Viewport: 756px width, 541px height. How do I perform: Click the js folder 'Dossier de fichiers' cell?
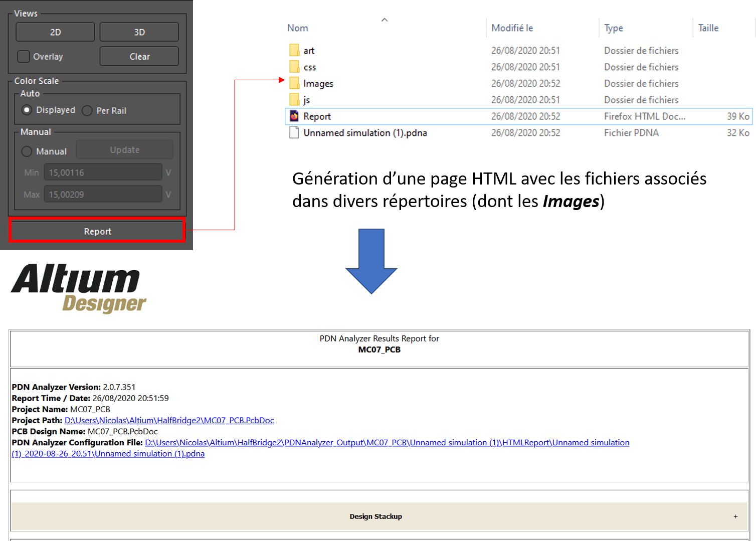click(x=641, y=100)
